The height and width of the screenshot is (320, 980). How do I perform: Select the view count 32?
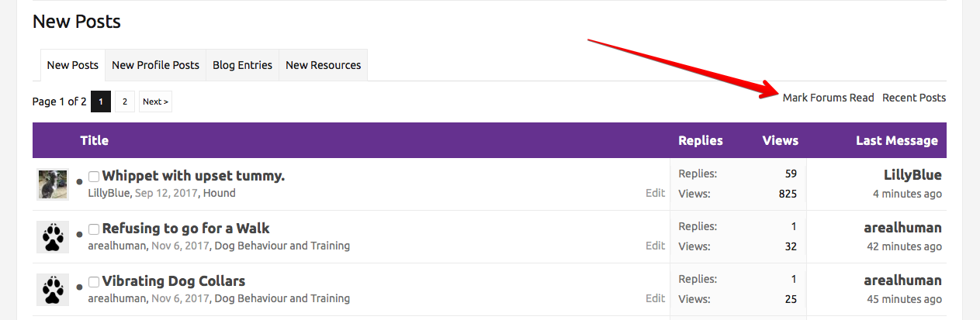791,246
